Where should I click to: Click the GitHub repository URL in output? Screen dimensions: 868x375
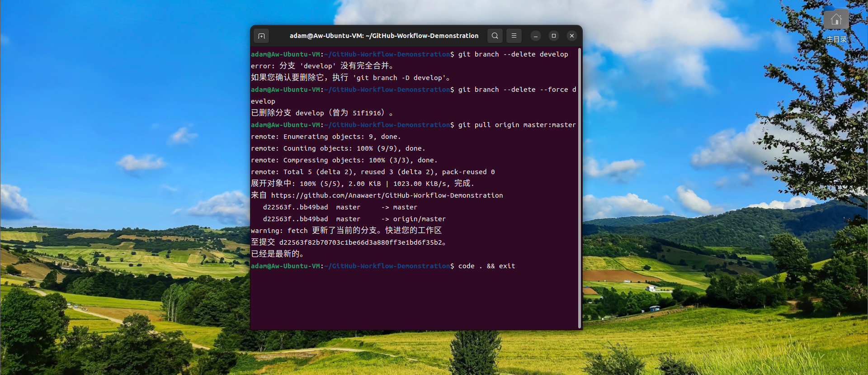point(387,195)
